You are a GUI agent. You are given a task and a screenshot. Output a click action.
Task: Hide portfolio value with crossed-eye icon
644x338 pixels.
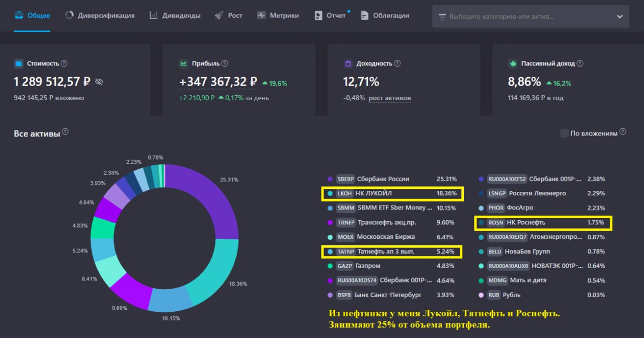[x=99, y=82]
